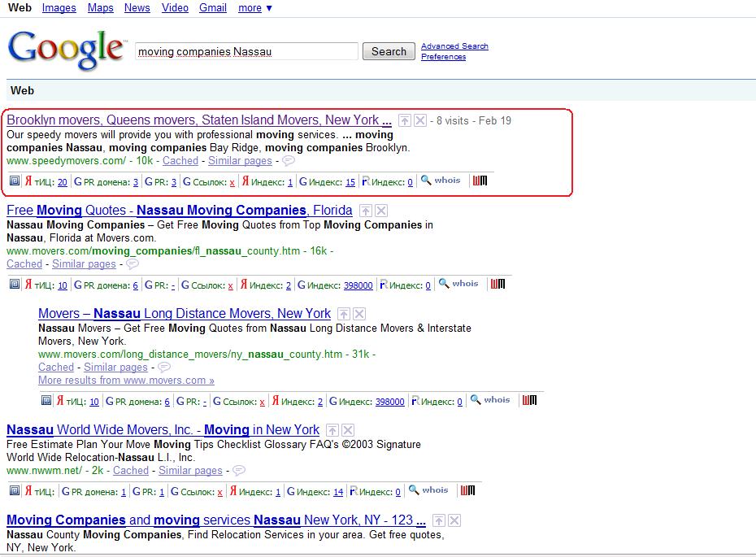The height and width of the screenshot is (557, 756).
Task: Click ТИЦ value 20 in speedymovers.com SEO bar
Action: coord(63,182)
